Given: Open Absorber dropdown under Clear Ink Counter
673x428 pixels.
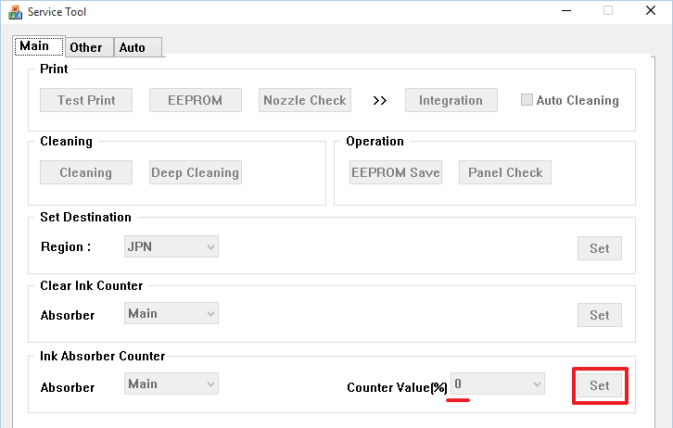Looking at the screenshot, I should click(x=171, y=314).
